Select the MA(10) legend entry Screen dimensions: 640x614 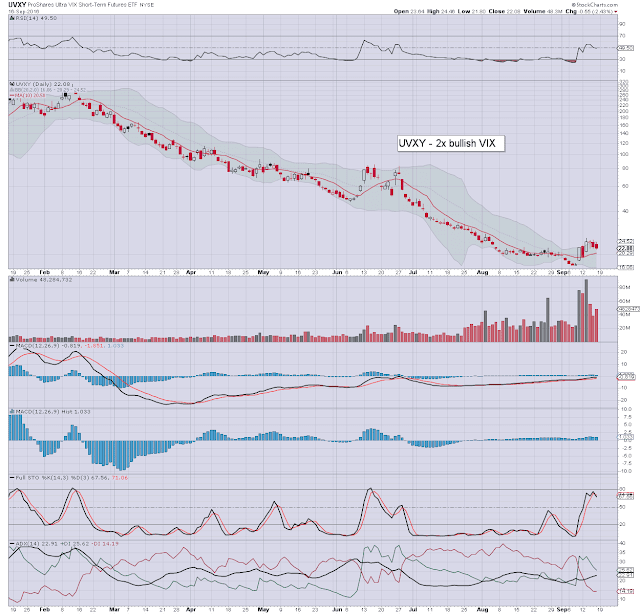(x=29, y=95)
